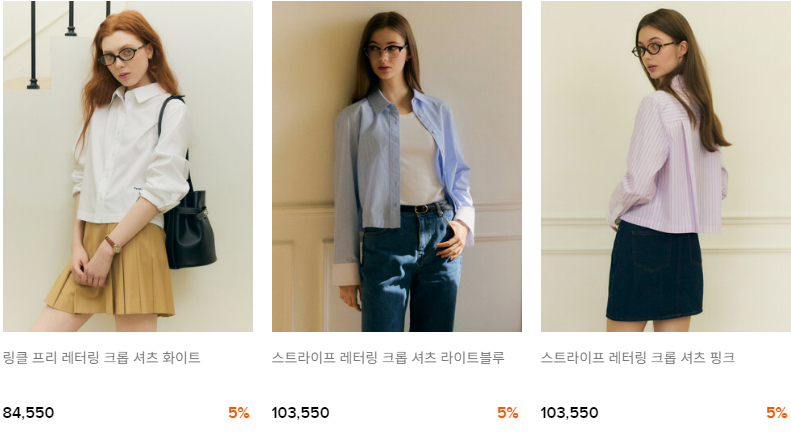Select the 103,550 price under light blue shirt
The image size is (791, 446).
pos(301,413)
